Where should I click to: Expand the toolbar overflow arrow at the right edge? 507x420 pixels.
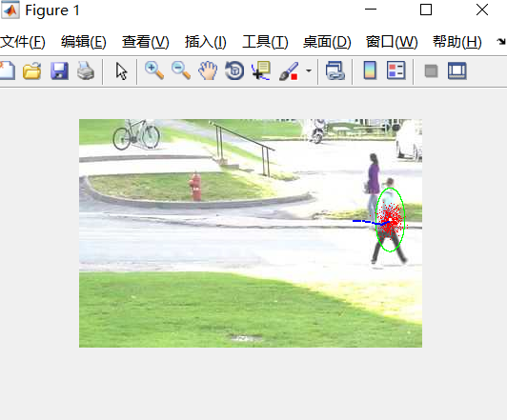(x=501, y=41)
